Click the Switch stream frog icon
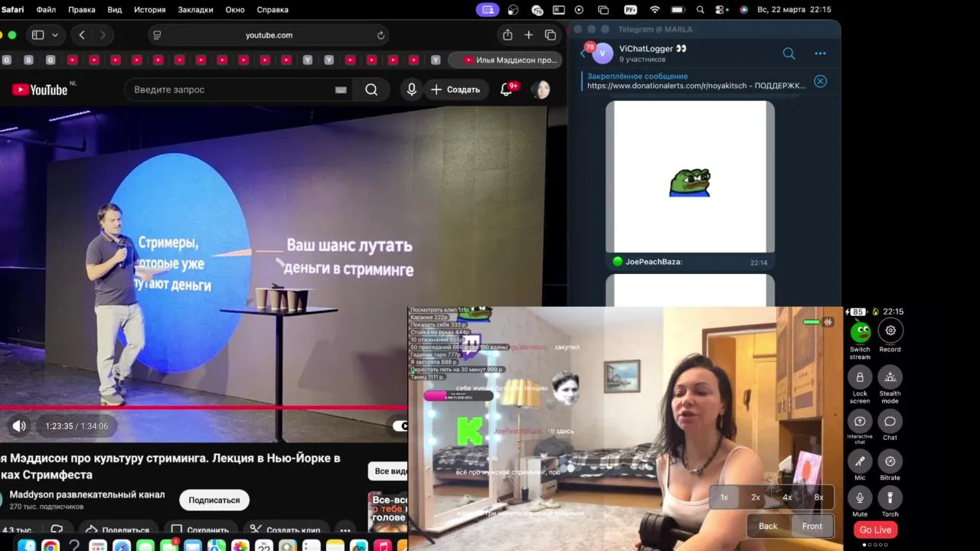The width and height of the screenshot is (980, 551). pos(860,331)
